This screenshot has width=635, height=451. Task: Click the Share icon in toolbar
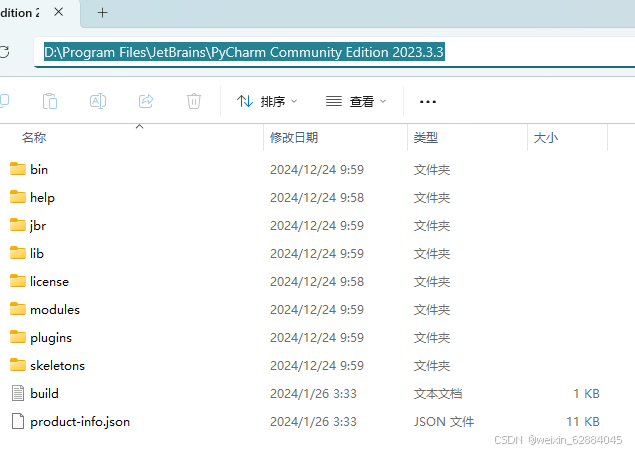(x=146, y=101)
